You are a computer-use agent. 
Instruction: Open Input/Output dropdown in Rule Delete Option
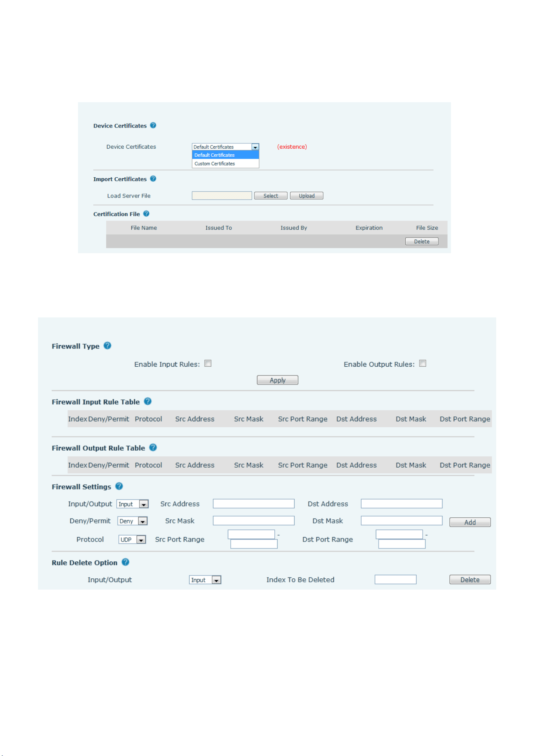(205, 580)
